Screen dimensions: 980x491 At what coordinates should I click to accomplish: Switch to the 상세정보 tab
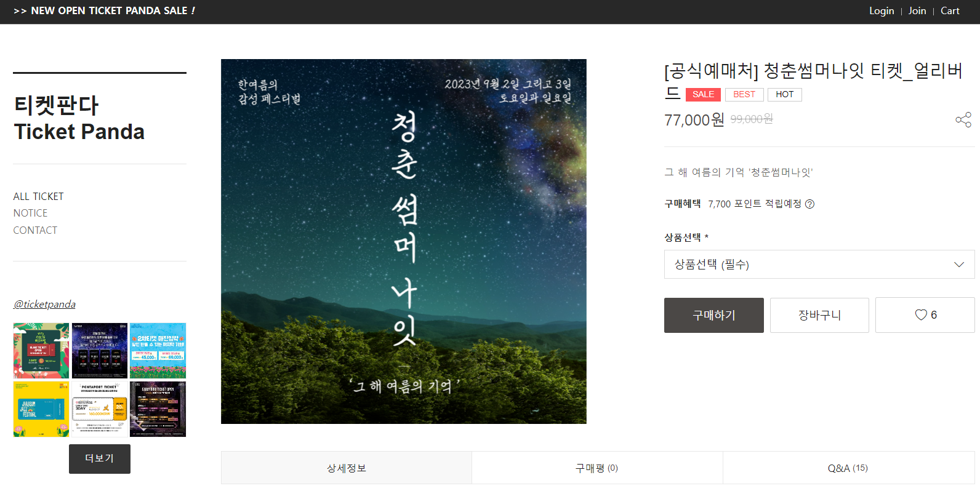[x=347, y=468]
